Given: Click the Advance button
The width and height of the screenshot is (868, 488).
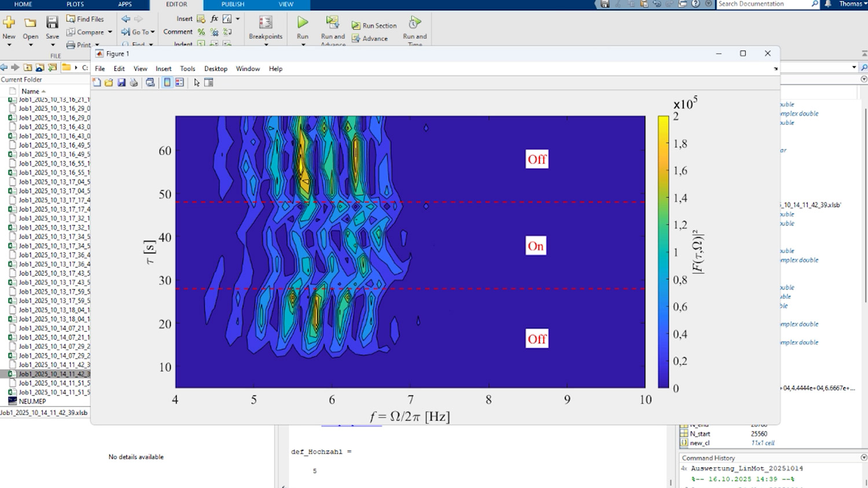Looking at the screenshot, I should [x=370, y=39].
